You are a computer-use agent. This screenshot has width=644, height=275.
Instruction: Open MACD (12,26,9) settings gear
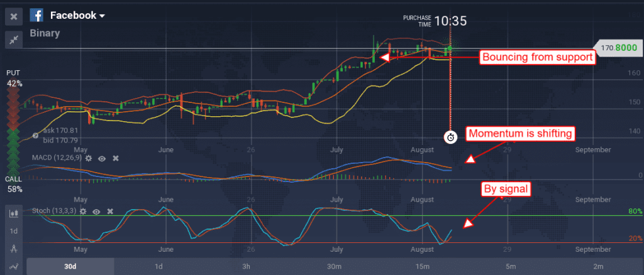pyautogui.click(x=88, y=158)
